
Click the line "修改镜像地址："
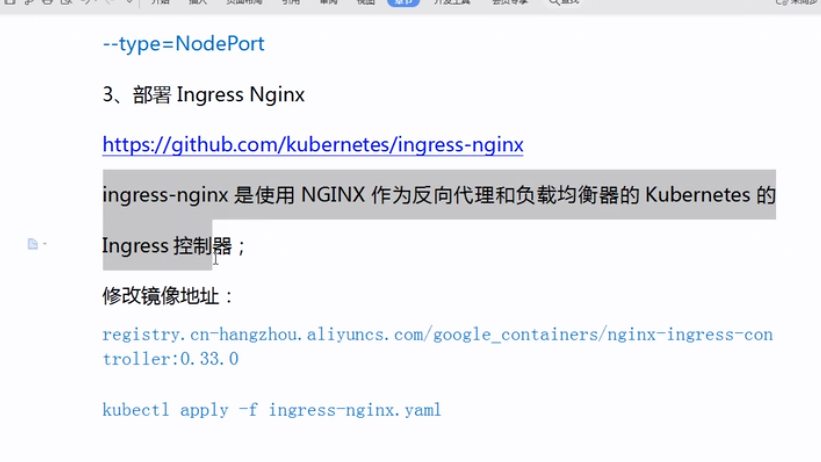[168, 296]
